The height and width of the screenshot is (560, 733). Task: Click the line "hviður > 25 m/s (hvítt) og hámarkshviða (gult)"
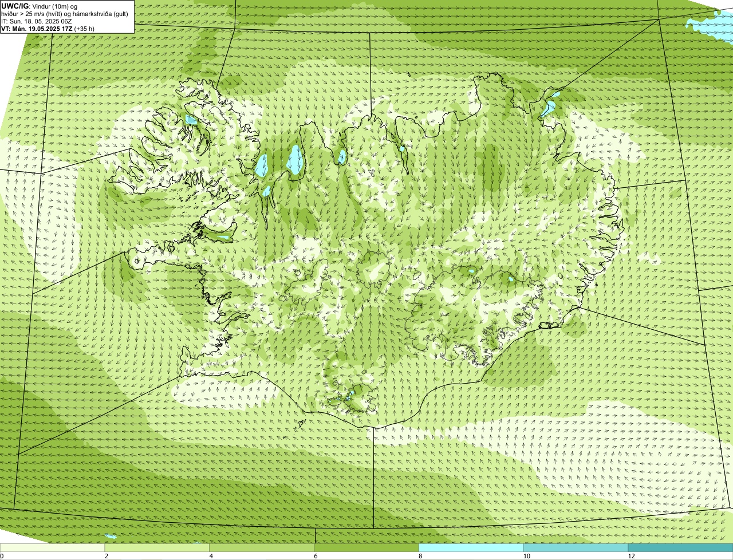(65, 14)
